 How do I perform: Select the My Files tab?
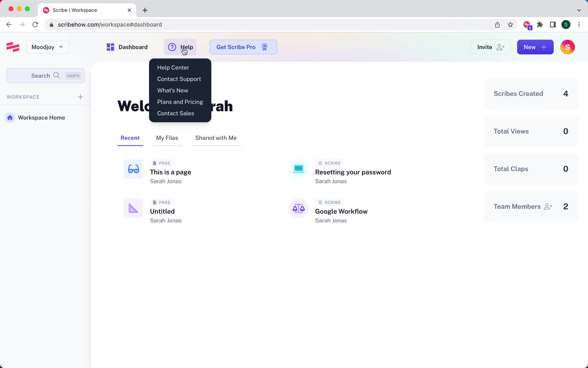coord(167,138)
